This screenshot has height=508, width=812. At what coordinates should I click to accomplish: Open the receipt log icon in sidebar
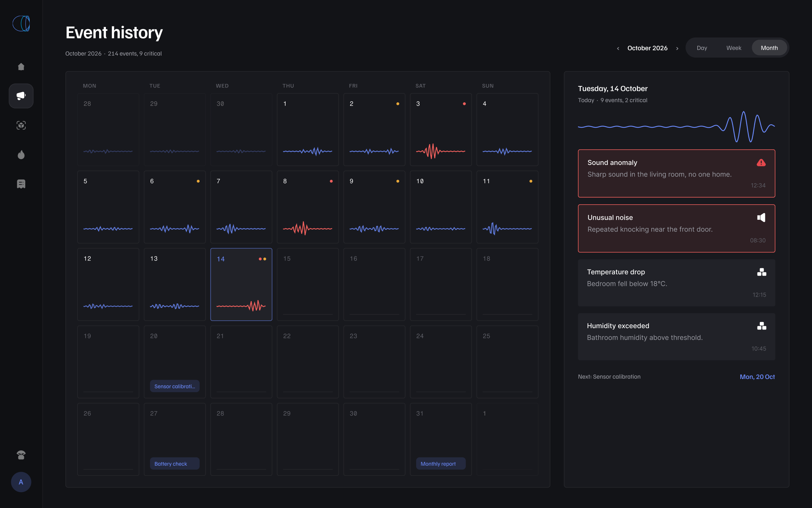pos(21,184)
